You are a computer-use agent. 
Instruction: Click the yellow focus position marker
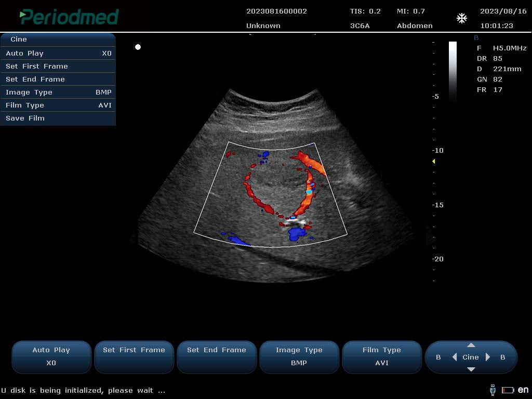[x=434, y=162]
